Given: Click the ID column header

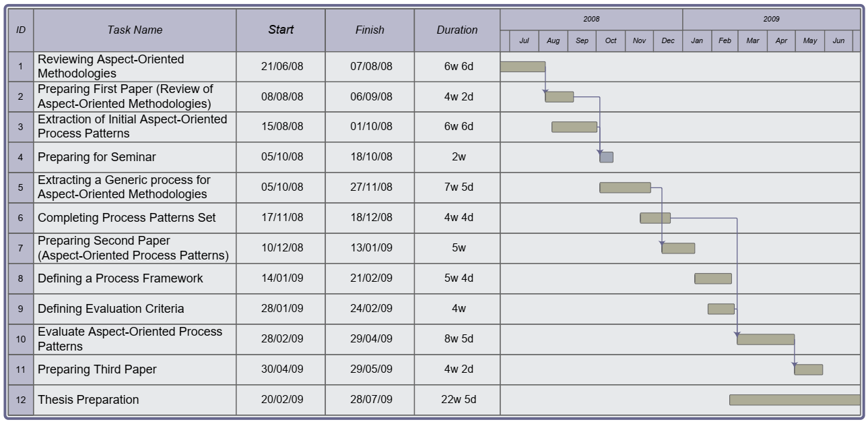Looking at the screenshot, I should [21, 30].
